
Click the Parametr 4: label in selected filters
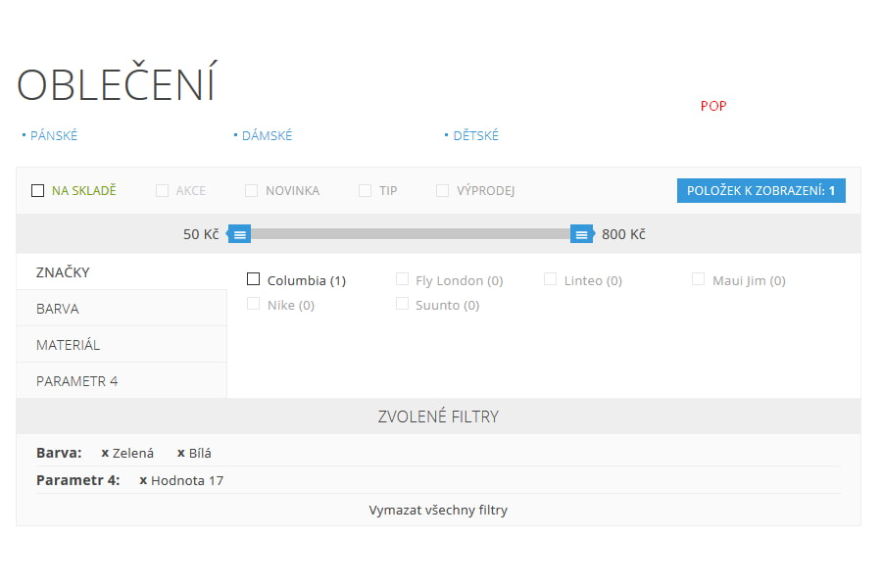(x=78, y=480)
